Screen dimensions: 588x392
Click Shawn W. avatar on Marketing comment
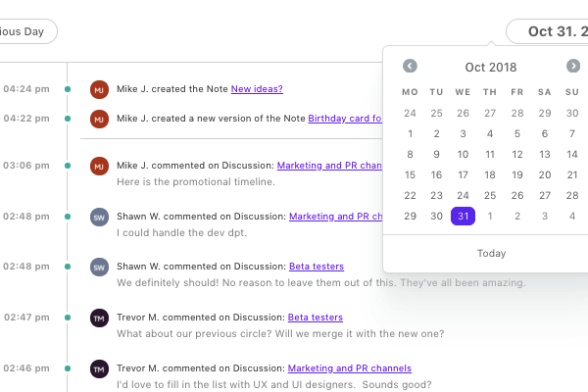[x=99, y=218]
